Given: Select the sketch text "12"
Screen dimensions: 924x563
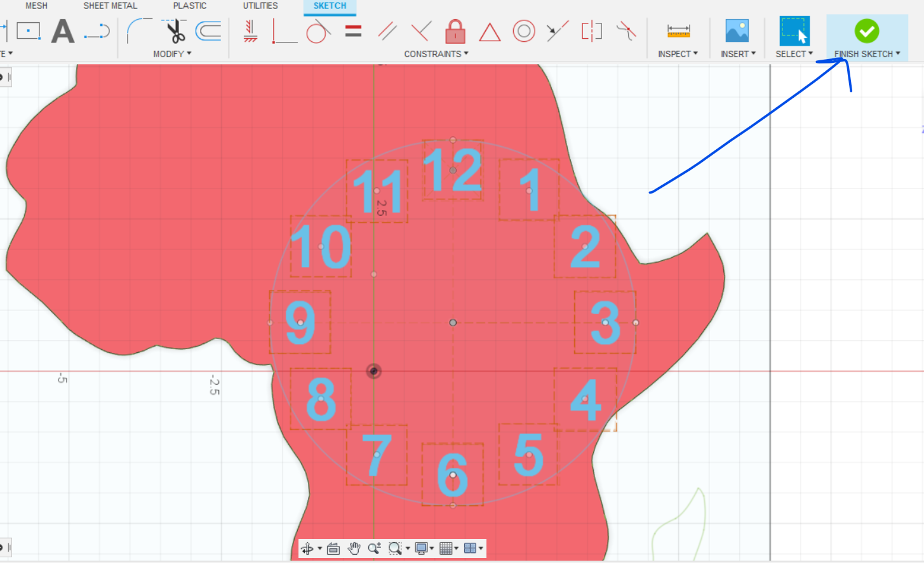Looking at the screenshot, I should tap(453, 170).
